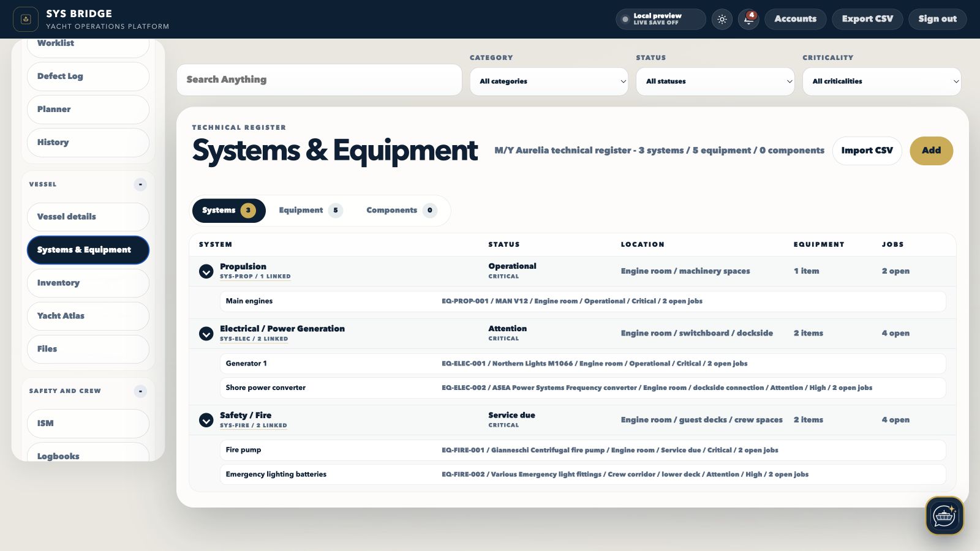This screenshot has width=980, height=551.
Task: Click the gold Add button
Action: coord(931,151)
